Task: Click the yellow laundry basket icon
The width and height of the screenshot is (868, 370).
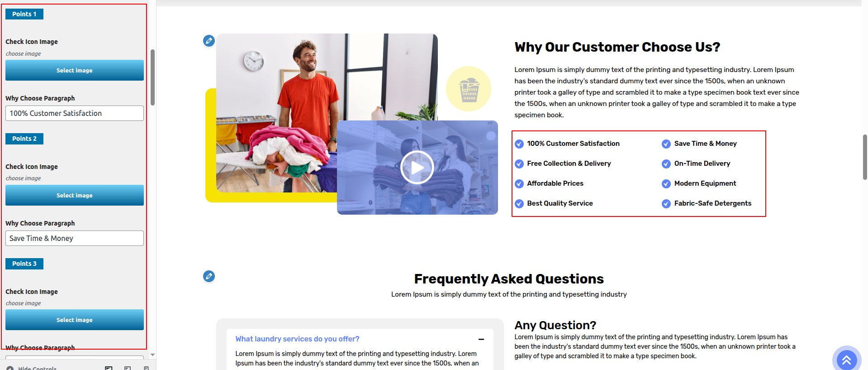Action: click(x=468, y=89)
